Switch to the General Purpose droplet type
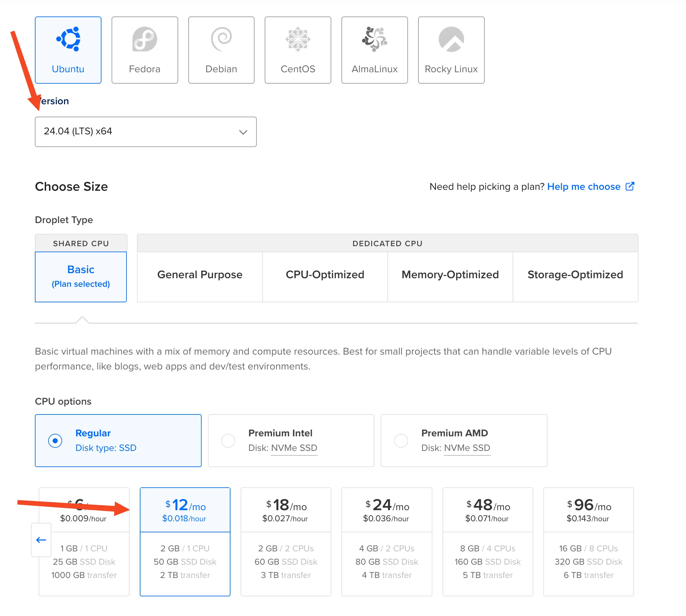The height and width of the screenshot is (616, 686). tap(200, 274)
